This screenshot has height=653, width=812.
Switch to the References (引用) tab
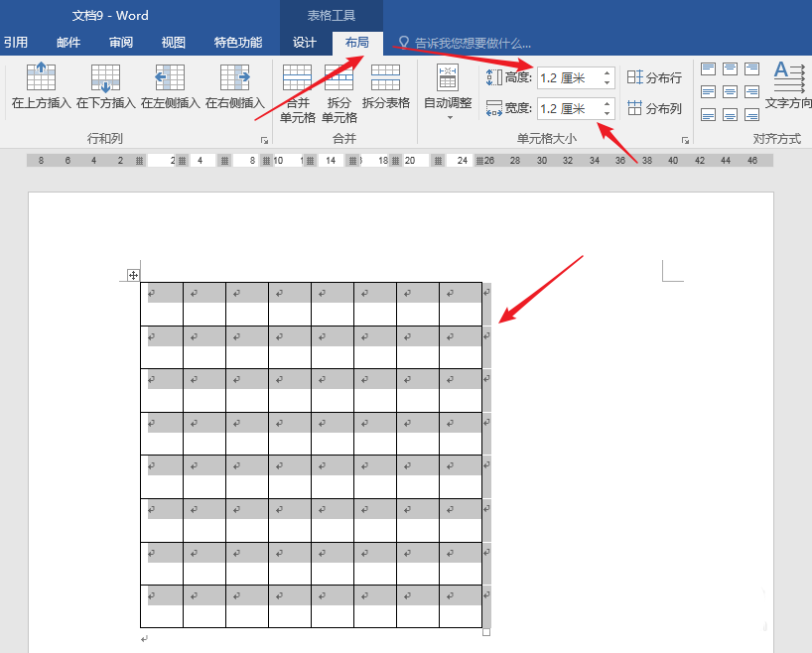click(x=16, y=43)
